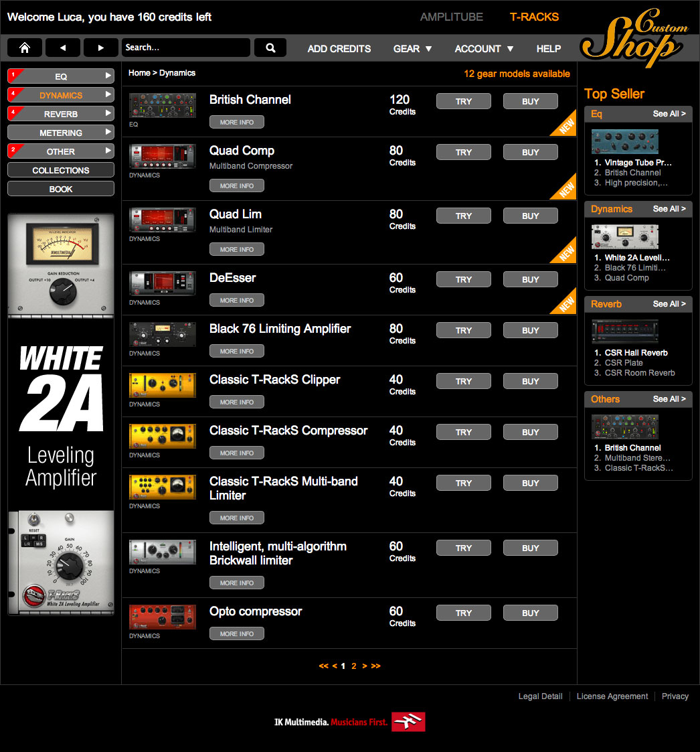Open the COLLECTIONS menu item
Screen dimensions: 700x752
[61, 170]
